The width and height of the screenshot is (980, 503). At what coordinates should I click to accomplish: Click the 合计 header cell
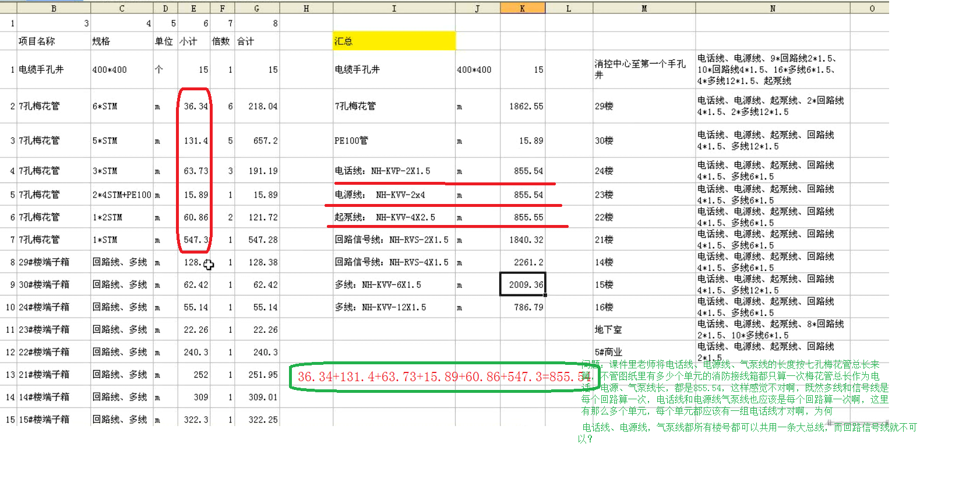click(x=257, y=41)
